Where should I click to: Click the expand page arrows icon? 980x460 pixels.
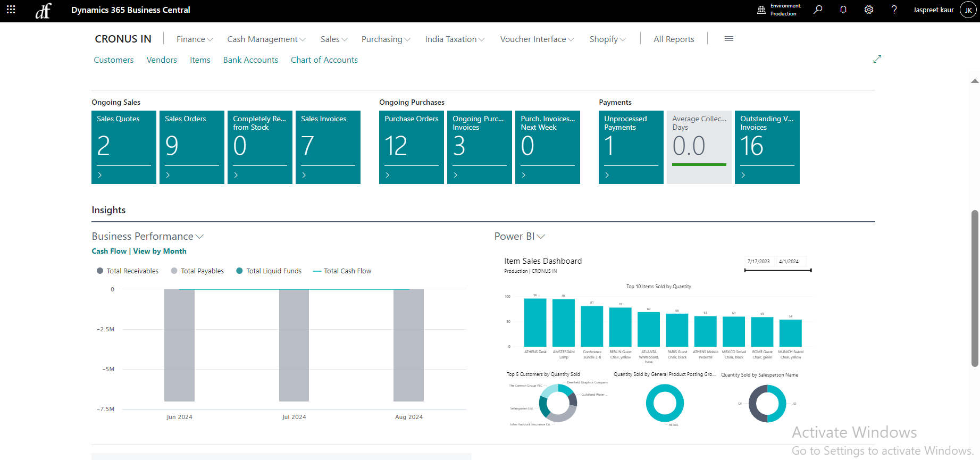coord(877,59)
